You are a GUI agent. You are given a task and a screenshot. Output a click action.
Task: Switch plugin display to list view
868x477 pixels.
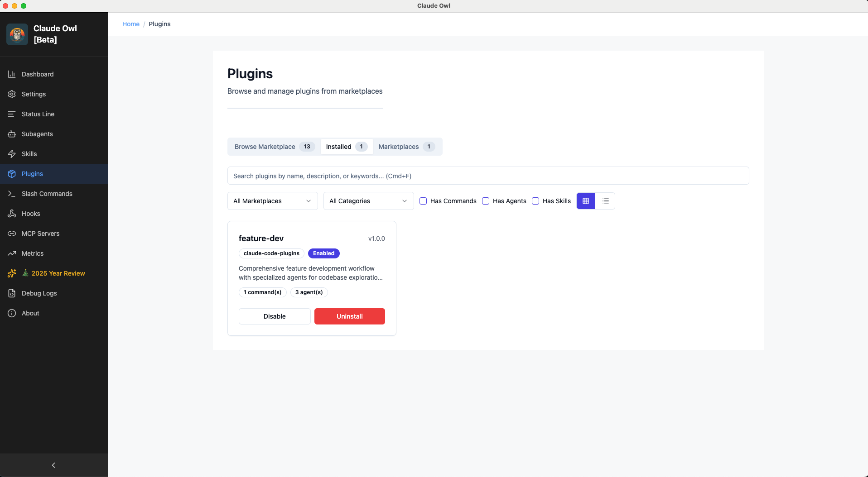(x=605, y=201)
